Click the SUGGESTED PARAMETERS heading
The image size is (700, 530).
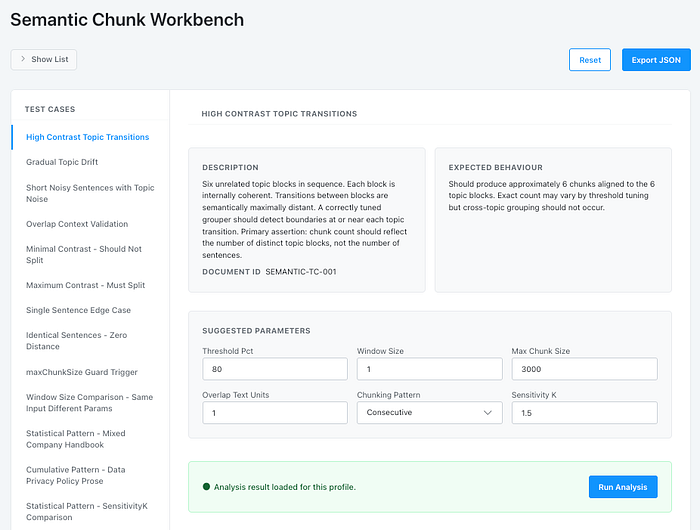(256, 331)
